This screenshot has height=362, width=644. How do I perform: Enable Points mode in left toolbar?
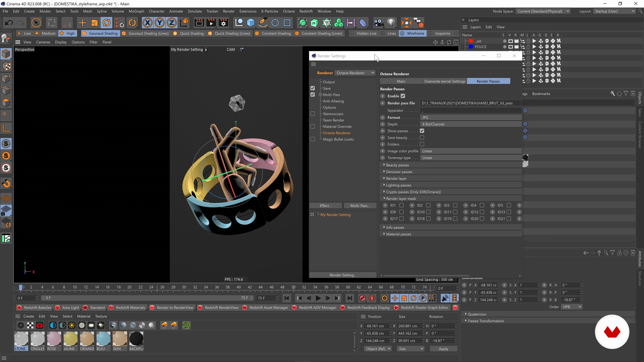tap(6, 79)
